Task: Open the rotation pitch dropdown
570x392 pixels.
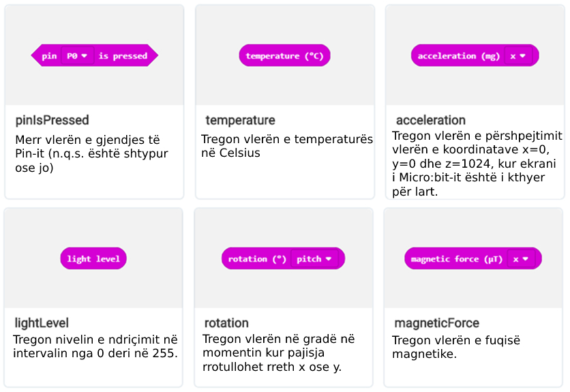Action: pyautogui.click(x=314, y=259)
